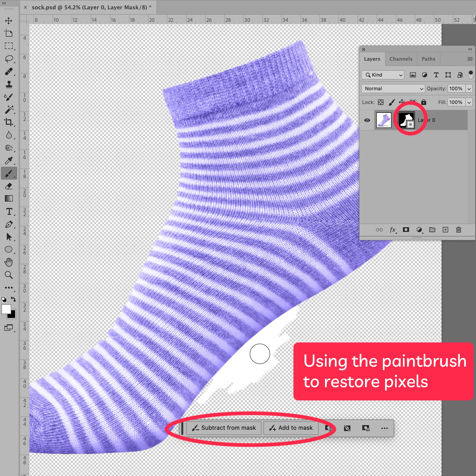Screen dimensions: 476x476
Task: Open the Kind filter dropdown
Action: [x=383, y=75]
